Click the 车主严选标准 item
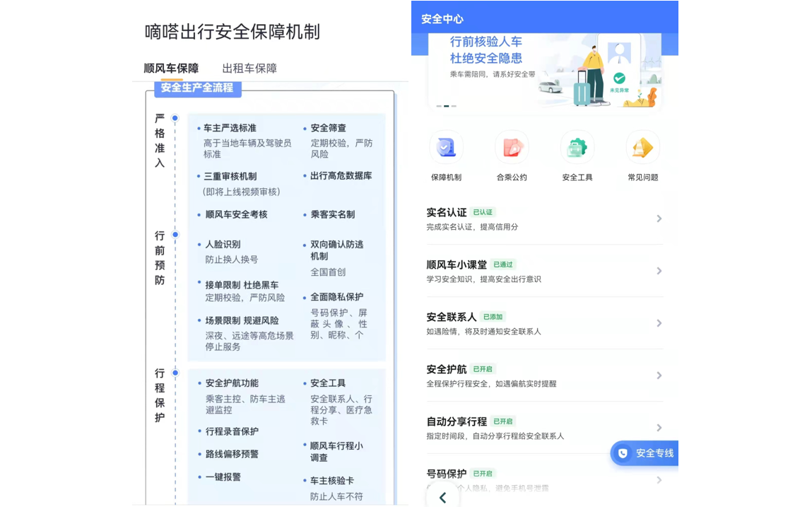812x507 pixels. (230, 128)
